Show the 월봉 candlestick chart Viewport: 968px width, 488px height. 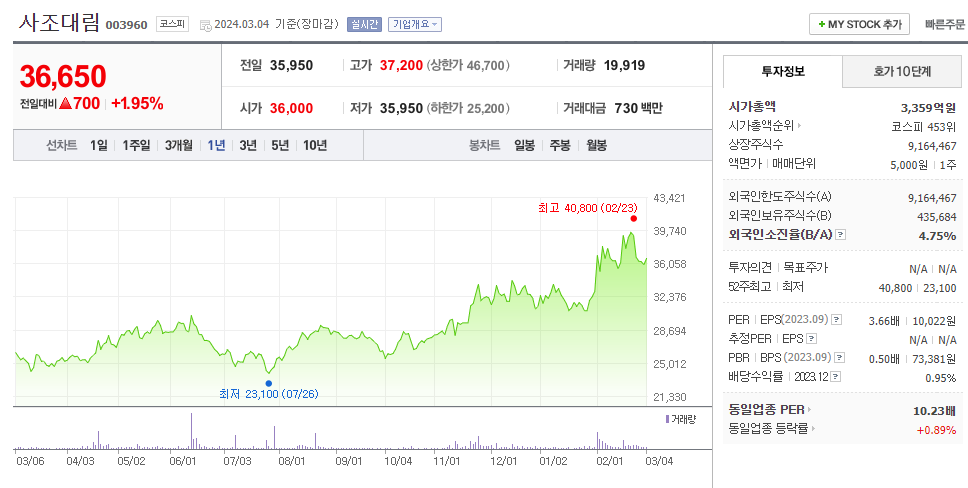(596, 145)
